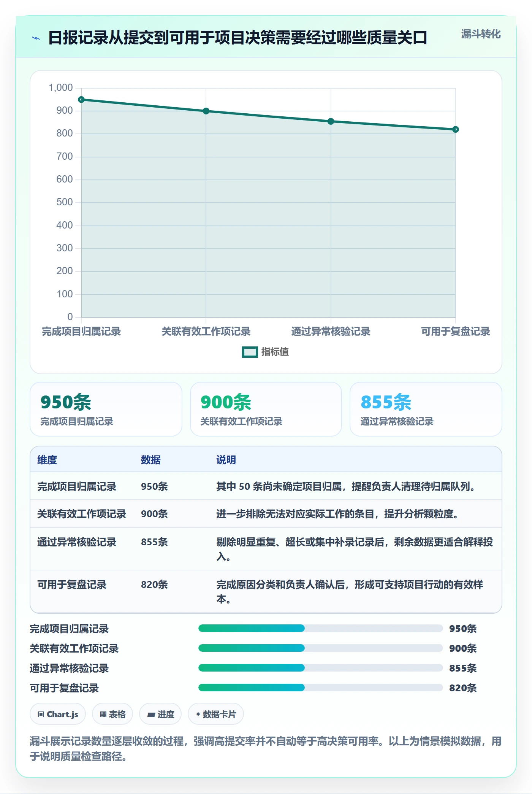Click the progress bar ending in 900条
This screenshot has height=794, width=532.
321,648
